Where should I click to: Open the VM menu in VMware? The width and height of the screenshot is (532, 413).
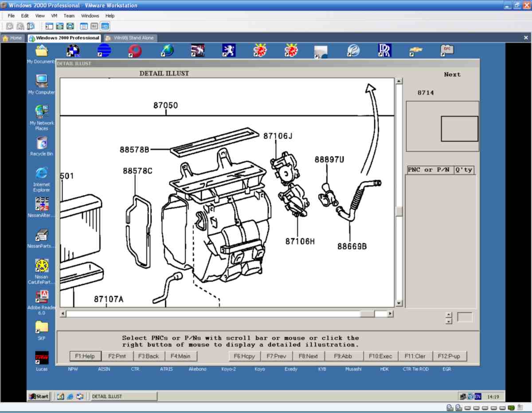point(54,16)
